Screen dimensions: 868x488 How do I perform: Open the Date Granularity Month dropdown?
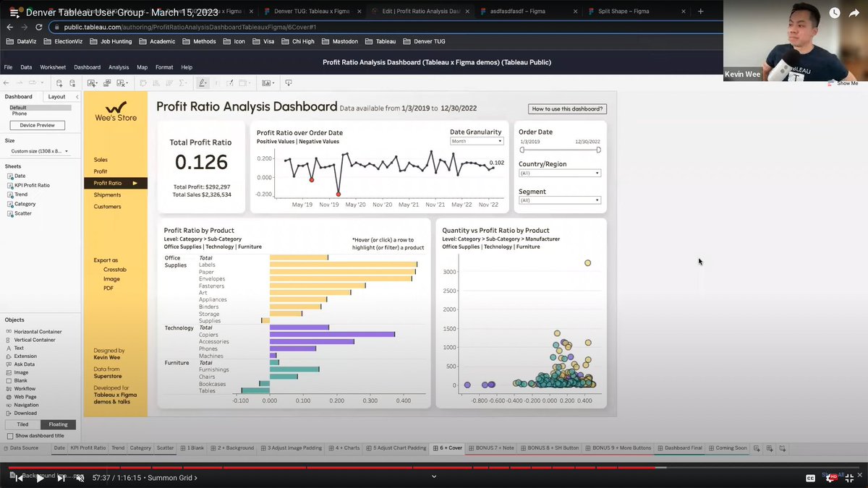(476, 141)
